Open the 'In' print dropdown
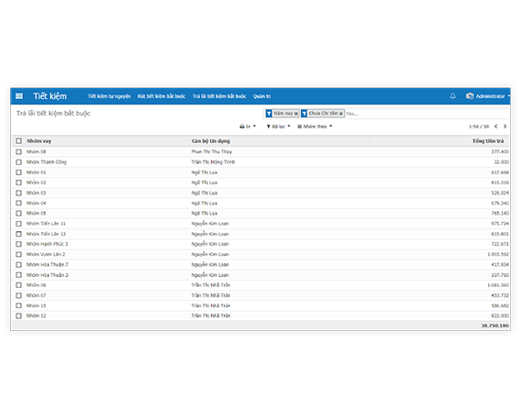523x420 pixels. pyautogui.click(x=248, y=127)
